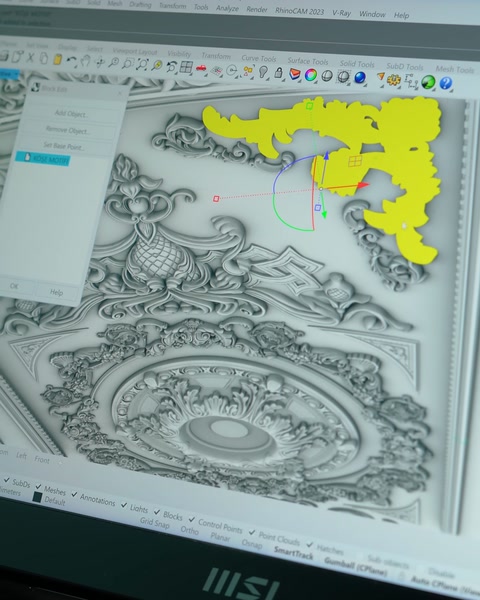The width and height of the screenshot is (480, 600).
Task: Toggle Ortho mode in status bar
Action: (x=189, y=530)
